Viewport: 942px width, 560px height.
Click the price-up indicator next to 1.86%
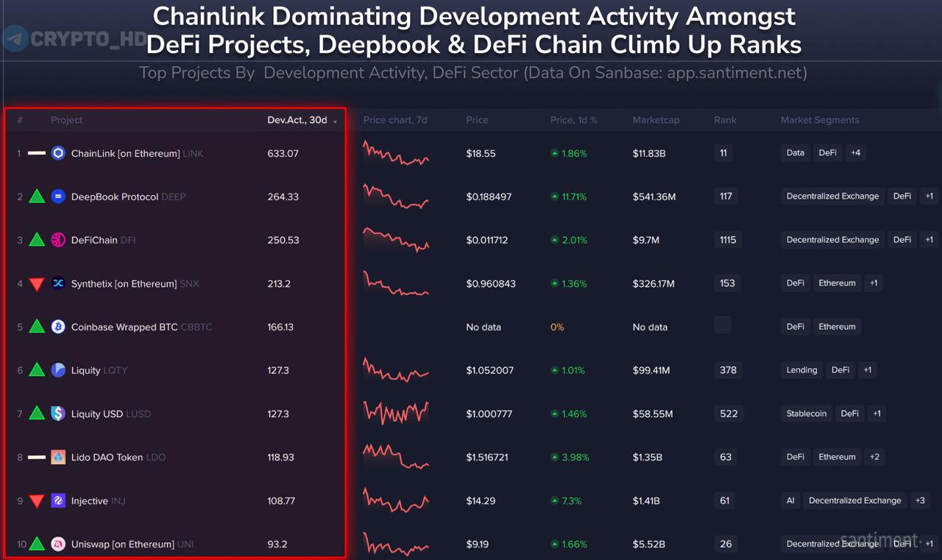(555, 153)
